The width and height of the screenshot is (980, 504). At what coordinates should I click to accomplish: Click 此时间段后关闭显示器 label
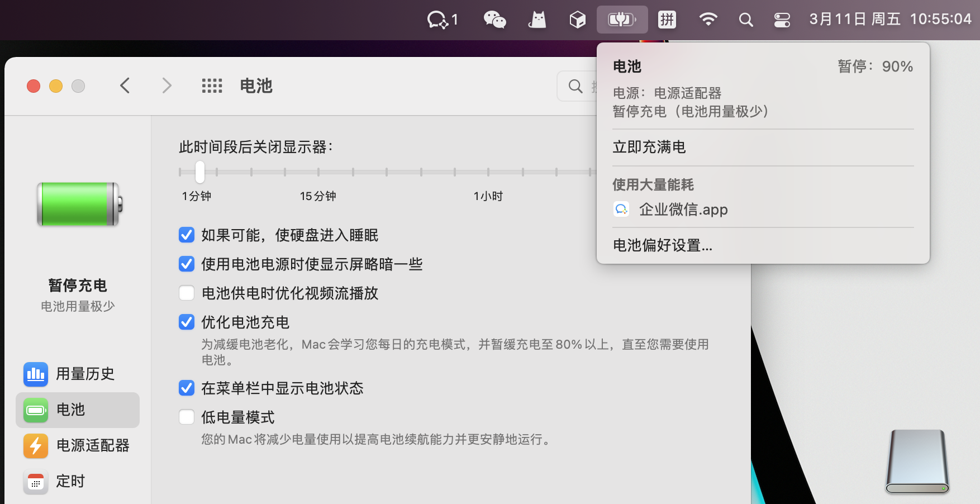pyautogui.click(x=256, y=147)
